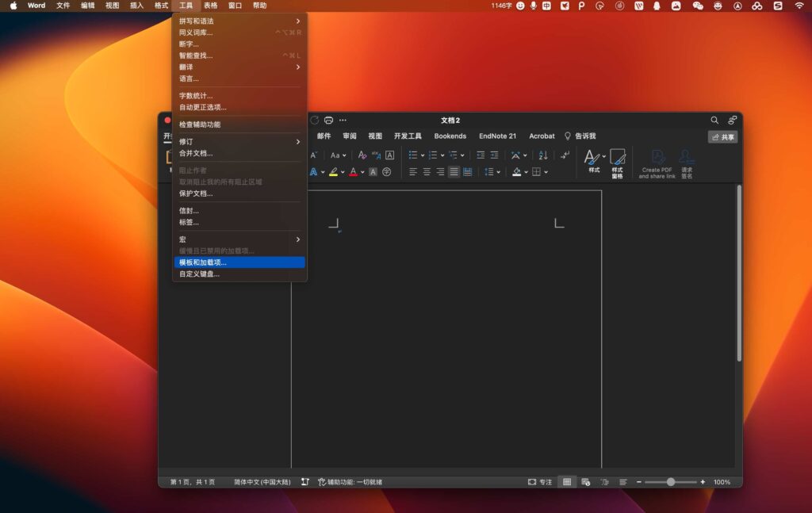
Task: Switch to the EndNote 21 ribbon tab
Action: click(x=496, y=136)
